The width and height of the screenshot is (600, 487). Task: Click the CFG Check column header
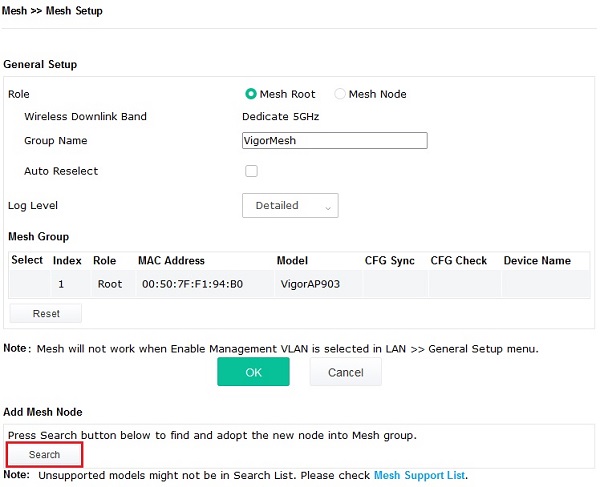[x=458, y=261]
